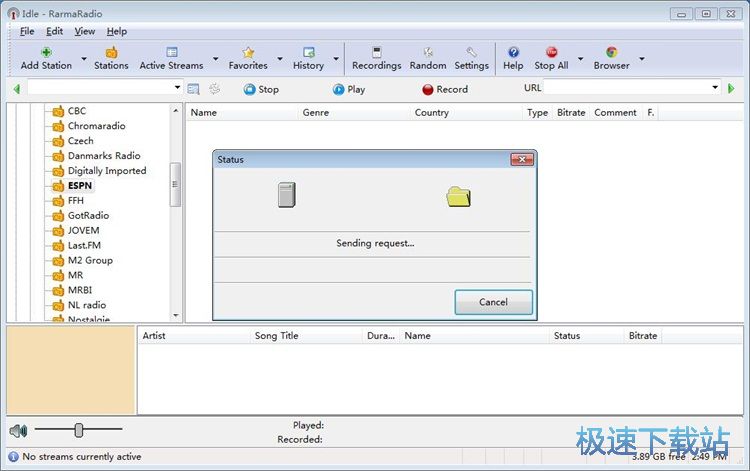Screen dimensions: 750x471
Task: Select the GotRadio station folder
Action: (x=88, y=215)
